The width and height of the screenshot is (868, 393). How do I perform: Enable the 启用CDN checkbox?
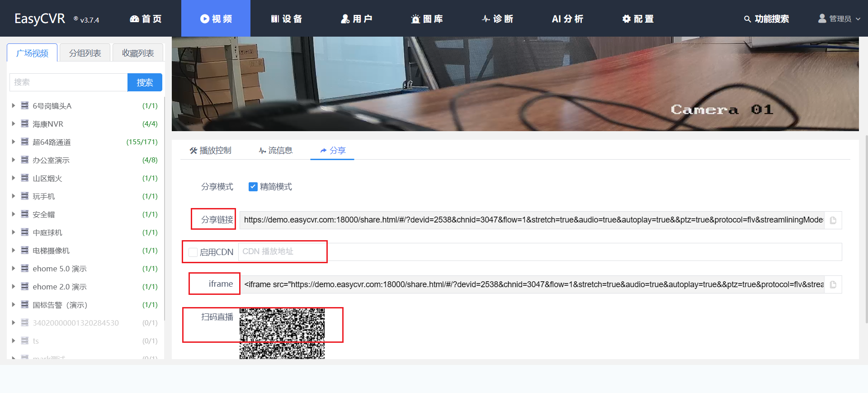(x=193, y=252)
